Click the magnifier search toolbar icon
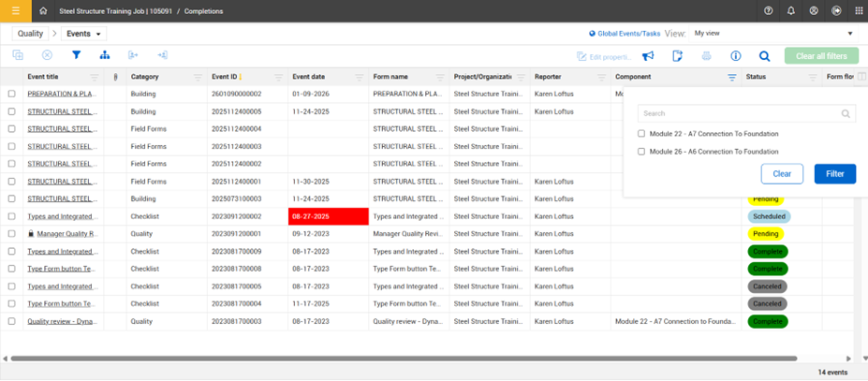This screenshot has height=381, width=868. pos(765,56)
